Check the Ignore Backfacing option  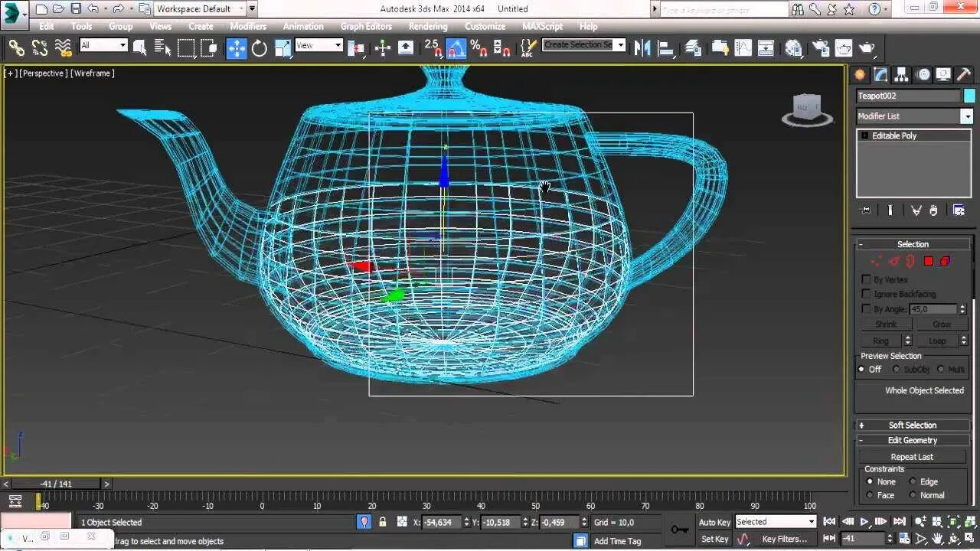[866, 292]
